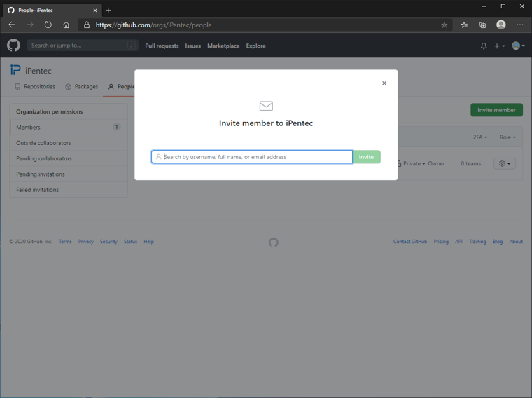The width and height of the screenshot is (532, 398).
Task: Click the green Invite member button
Action: (496, 110)
